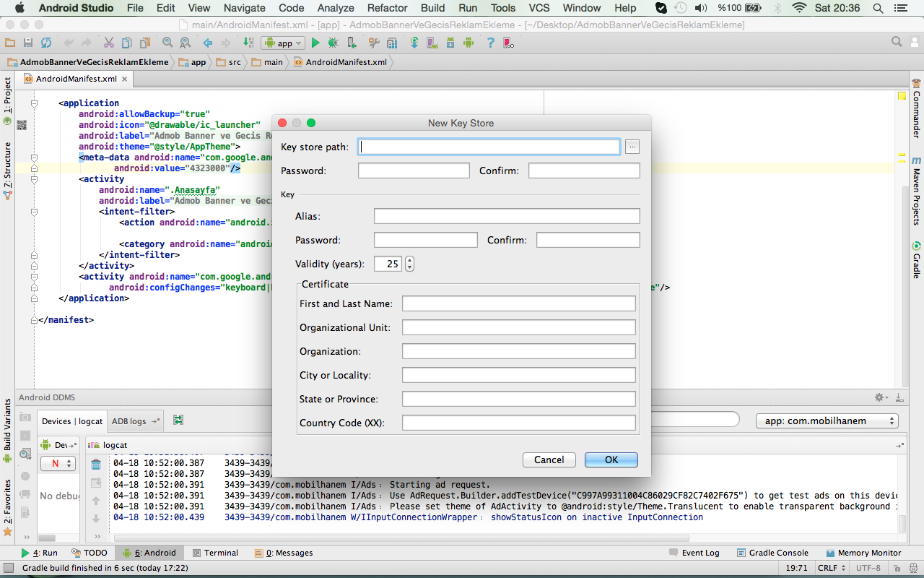Screen dimensions: 924x578
Task: Open the Memory Monitor tool window
Action: point(863,553)
